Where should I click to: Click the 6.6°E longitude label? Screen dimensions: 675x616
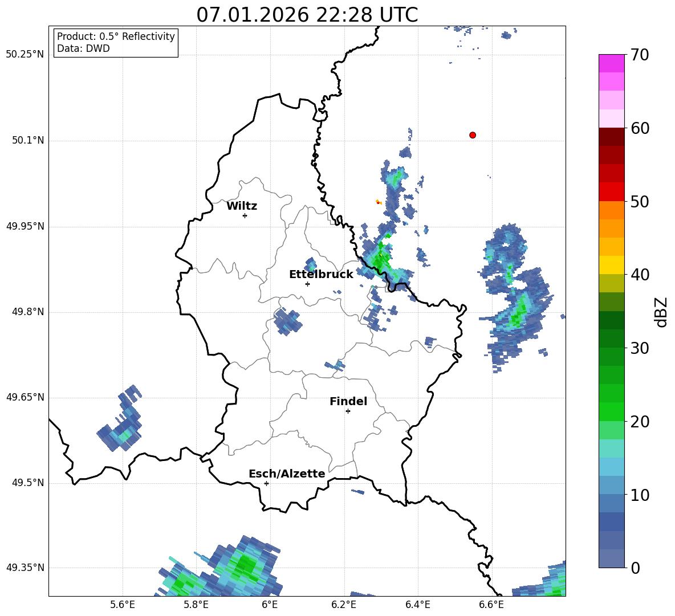491,605
